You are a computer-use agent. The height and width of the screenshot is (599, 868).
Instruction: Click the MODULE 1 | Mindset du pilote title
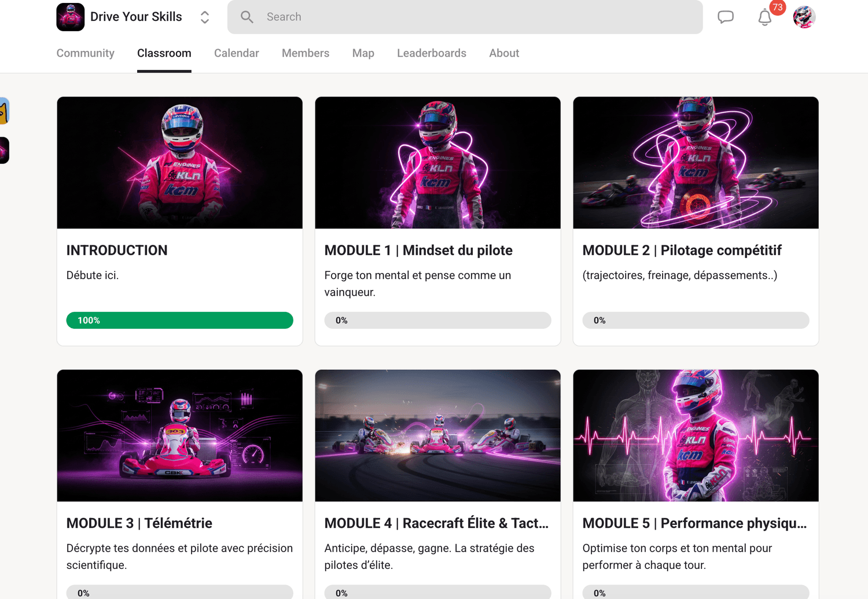[x=418, y=251]
